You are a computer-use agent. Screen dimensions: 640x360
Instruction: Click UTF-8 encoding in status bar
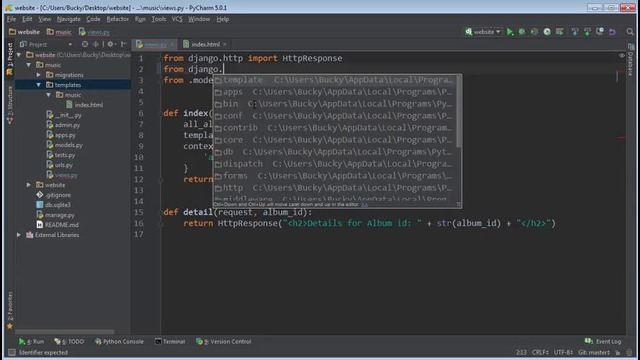pyautogui.click(x=563, y=352)
